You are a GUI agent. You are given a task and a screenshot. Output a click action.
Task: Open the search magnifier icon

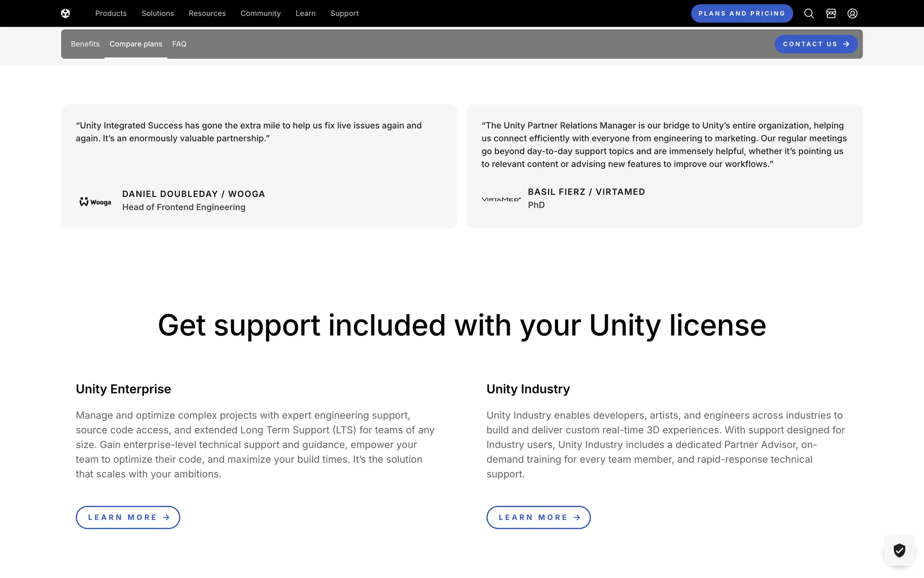(809, 13)
